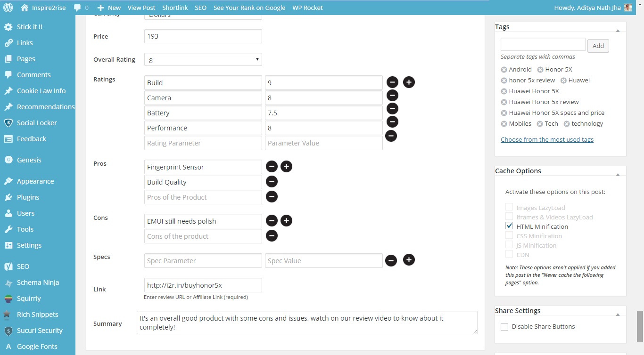Check Disable Share Buttons
This screenshot has height=355, width=644.
point(504,327)
